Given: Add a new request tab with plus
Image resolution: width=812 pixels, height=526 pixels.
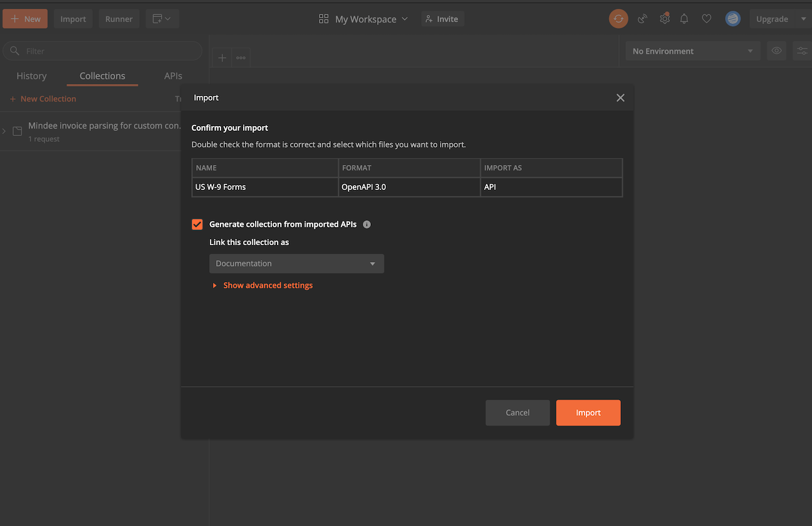Looking at the screenshot, I should 222,58.
